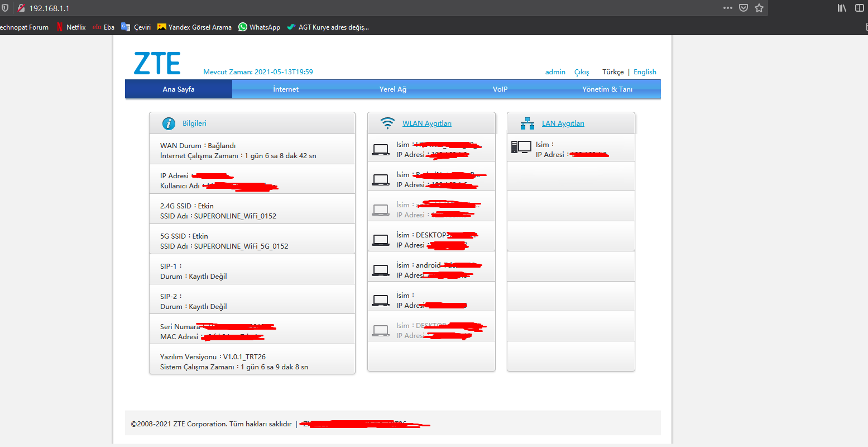Open the WLAN Aygıtları link
This screenshot has height=447, width=868.
427,123
